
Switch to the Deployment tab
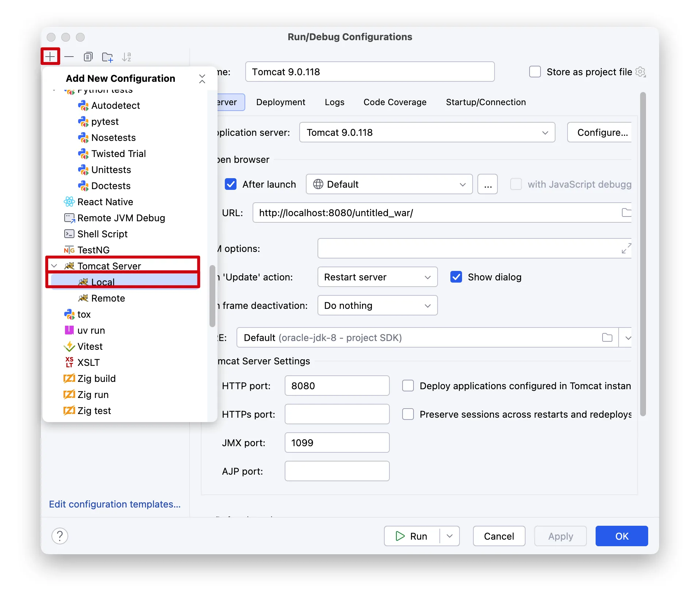tap(281, 102)
